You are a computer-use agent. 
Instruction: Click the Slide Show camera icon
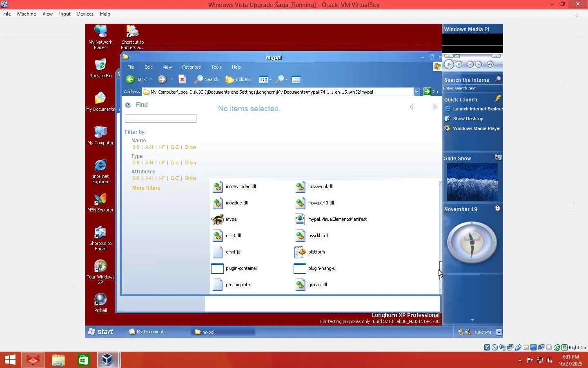(498, 157)
